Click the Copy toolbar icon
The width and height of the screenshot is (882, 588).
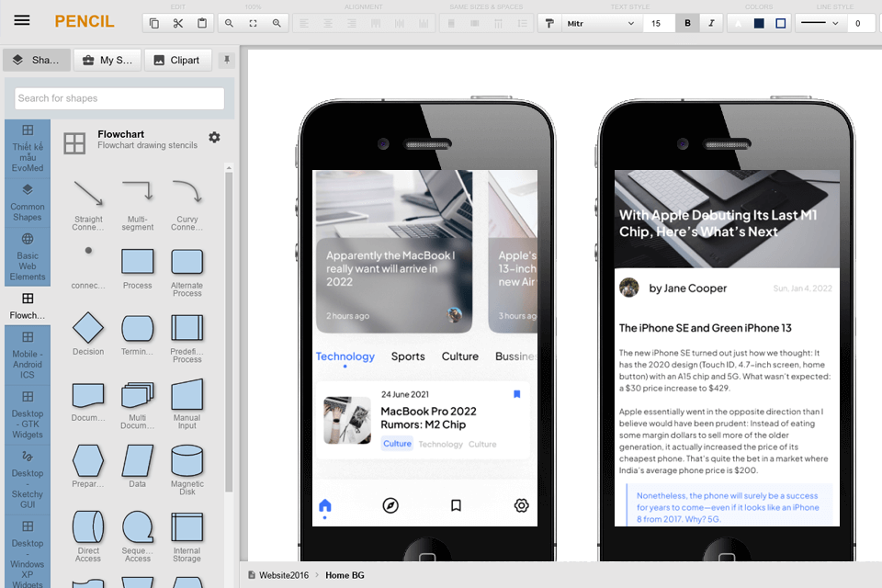click(154, 23)
